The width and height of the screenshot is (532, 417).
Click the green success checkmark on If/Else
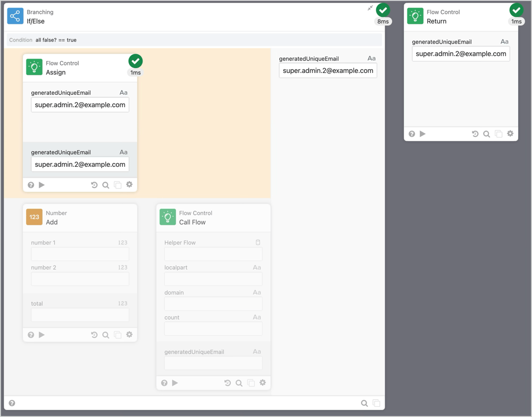383,9
